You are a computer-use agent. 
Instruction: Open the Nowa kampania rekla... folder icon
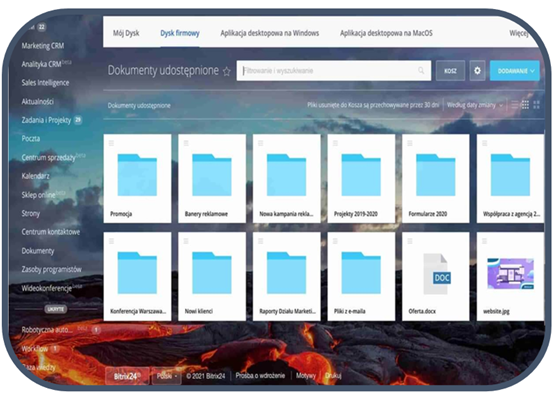tap(287, 175)
